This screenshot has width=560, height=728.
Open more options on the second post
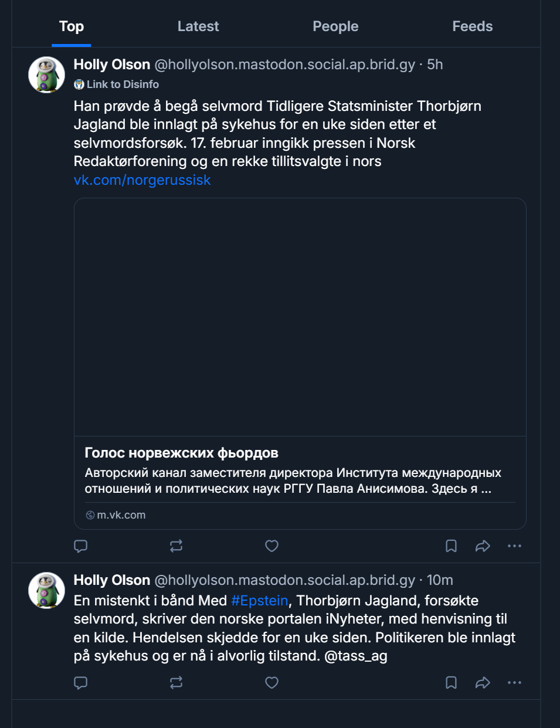click(x=514, y=683)
